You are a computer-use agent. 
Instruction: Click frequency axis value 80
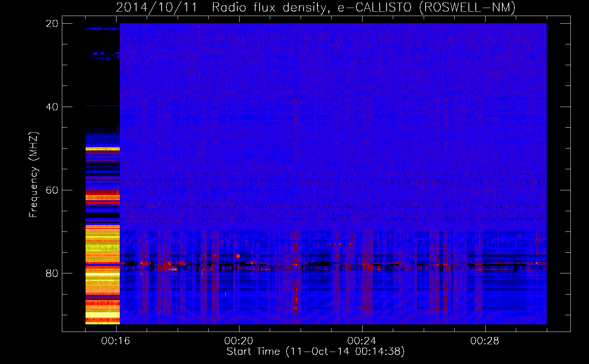click(52, 273)
